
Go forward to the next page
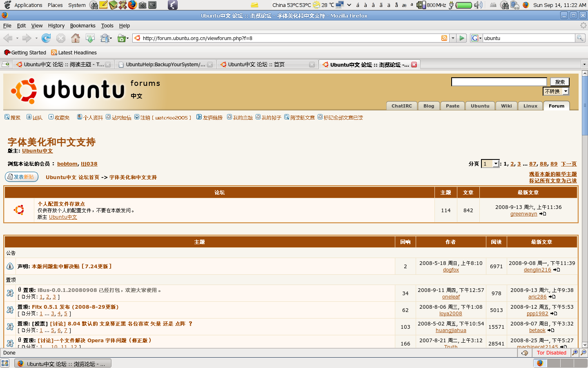click(27, 38)
